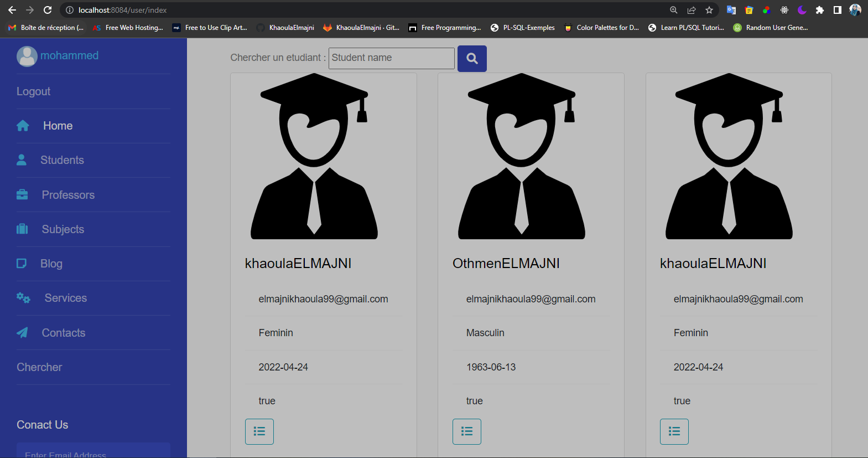Click the blue search magnifier button
The height and width of the screenshot is (458, 868).
472,58
